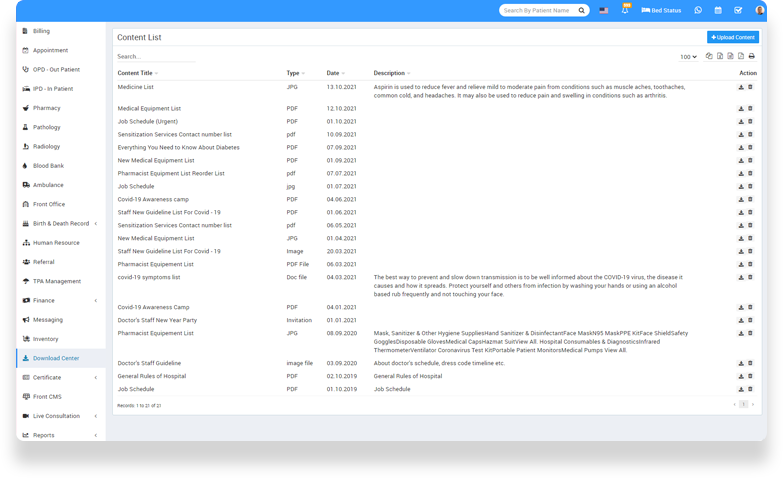Viewport: 783px width, 478px height.
Task: Open Pharmacy from the sidebar
Action: (47, 108)
